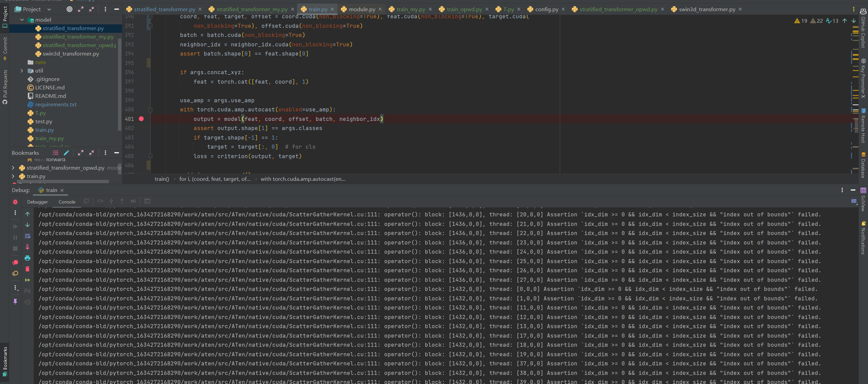The width and height of the screenshot is (868, 384).
Task: Click Step Into in debugger toolbar
Action: pos(111,201)
